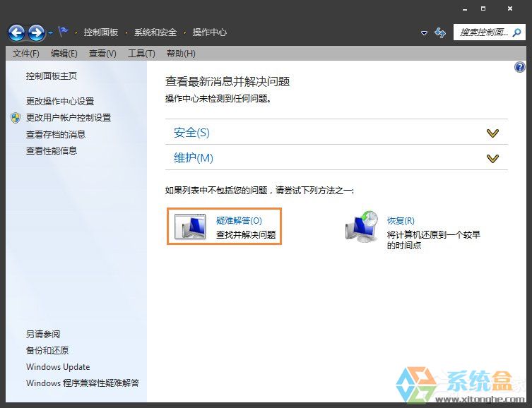
Task: Expand breadcrumb arrow before 控制面板
Action: (76, 33)
